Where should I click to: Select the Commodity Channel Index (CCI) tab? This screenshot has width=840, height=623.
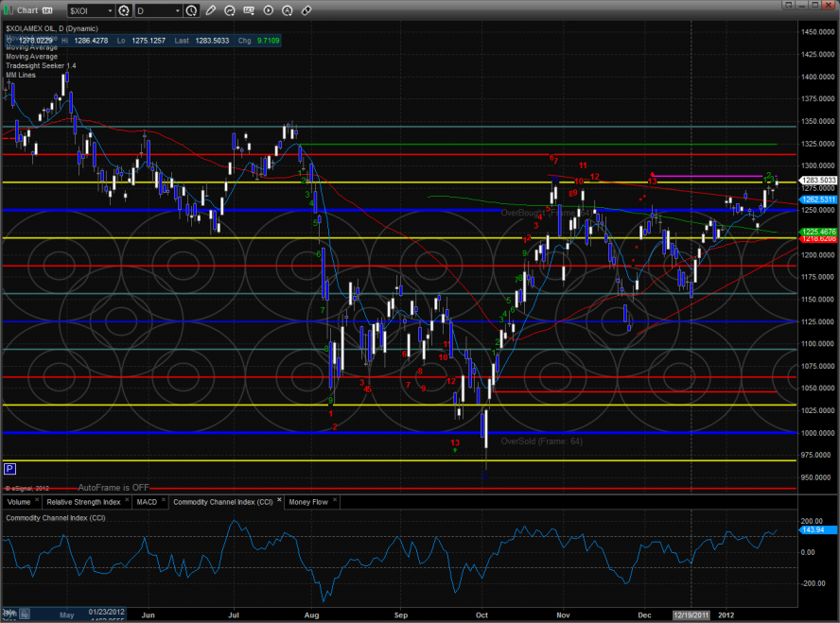point(223,502)
